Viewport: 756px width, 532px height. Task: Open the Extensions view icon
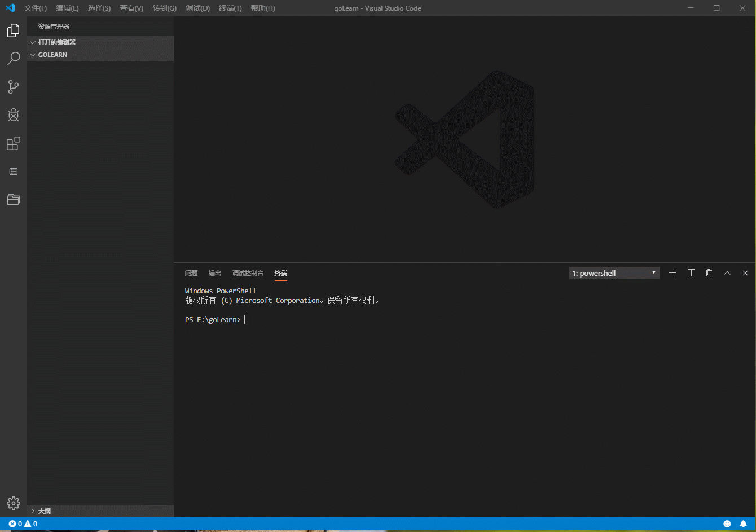pos(14,143)
